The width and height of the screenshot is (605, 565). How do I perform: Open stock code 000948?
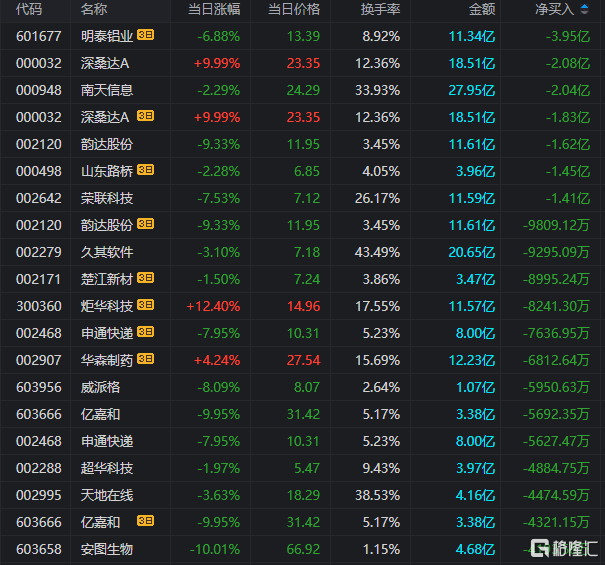coord(39,90)
